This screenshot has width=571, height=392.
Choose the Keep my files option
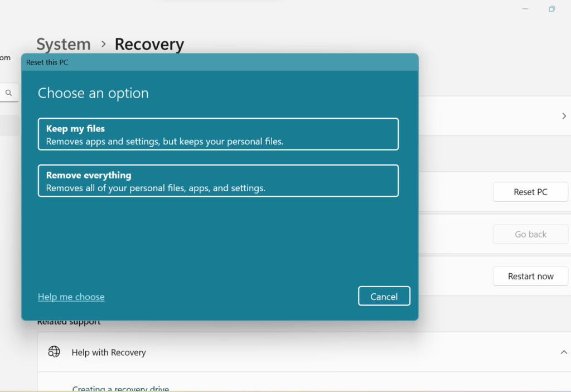coord(218,134)
